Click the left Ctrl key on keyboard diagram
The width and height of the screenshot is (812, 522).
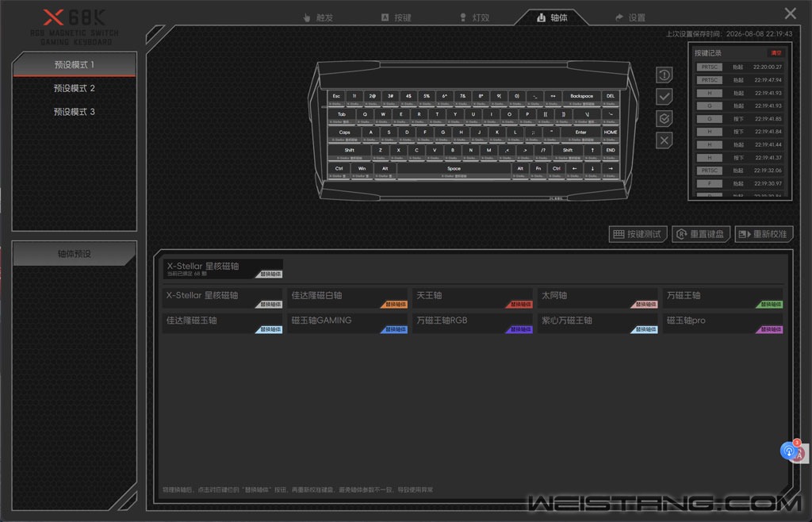(339, 171)
